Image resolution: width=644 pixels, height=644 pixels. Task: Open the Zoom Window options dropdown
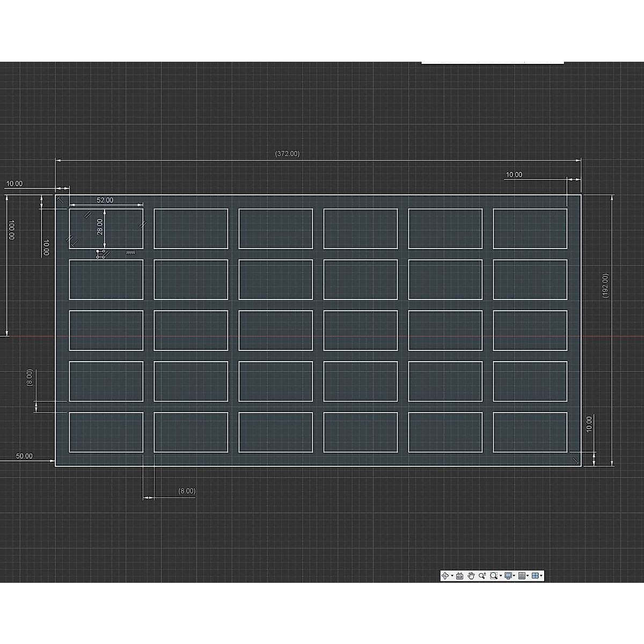(x=501, y=575)
